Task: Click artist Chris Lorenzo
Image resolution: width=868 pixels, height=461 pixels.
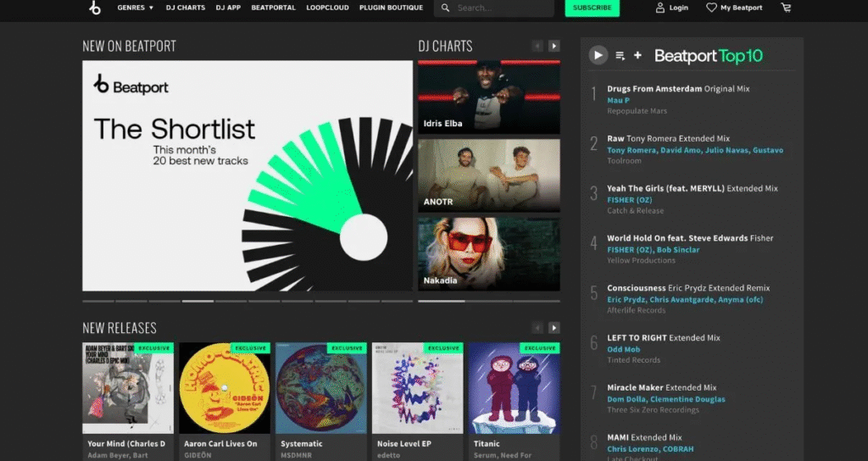Action: point(631,449)
